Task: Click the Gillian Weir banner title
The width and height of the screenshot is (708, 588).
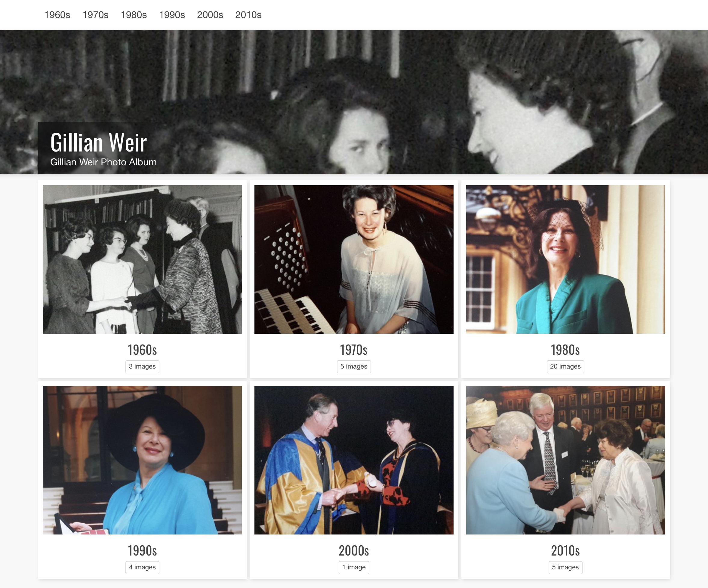Action: pos(98,142)
